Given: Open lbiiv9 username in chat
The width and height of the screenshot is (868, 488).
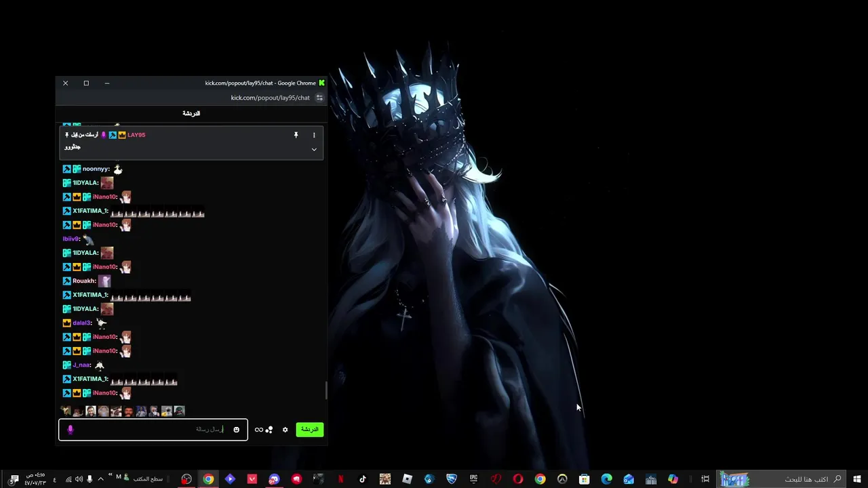Looking at the screenshot, I should coord(71,239).
